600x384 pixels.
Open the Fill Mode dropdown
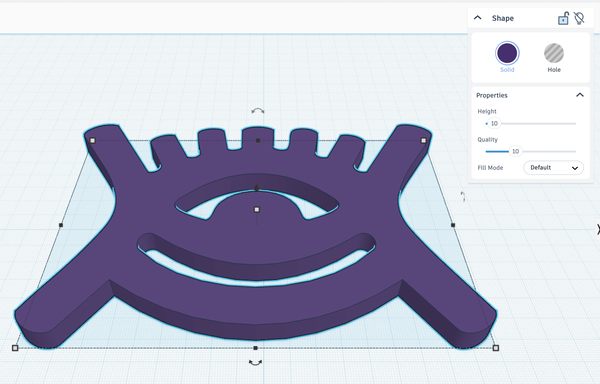coord(553,168)
